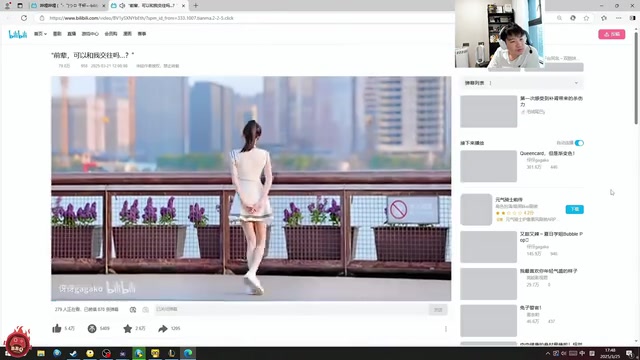The height and width of the screenshot is (360, 640).
Task: Click the danmaku text input field
Action: [291, 309]
